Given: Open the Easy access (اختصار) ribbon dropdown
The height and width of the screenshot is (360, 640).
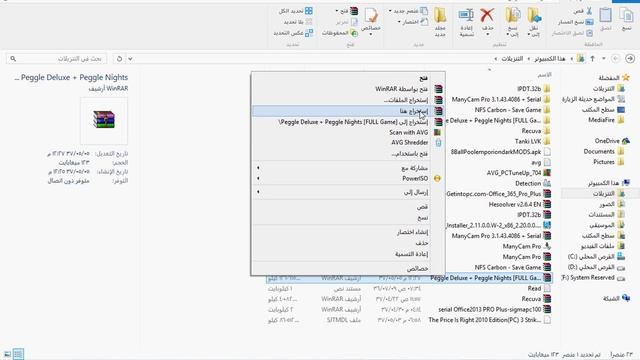Looking at the screenshot, I should [x=412, y=22].
